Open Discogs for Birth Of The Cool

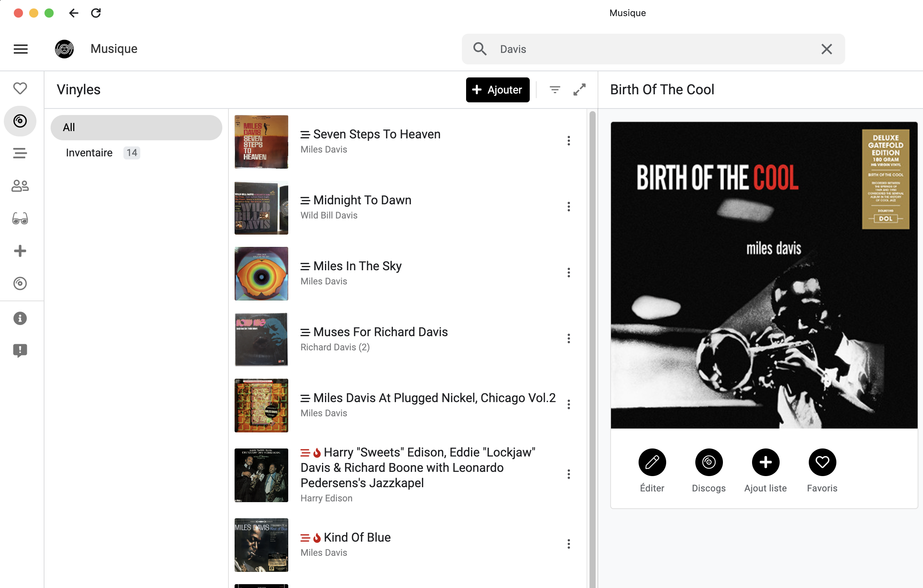point(709,462)
